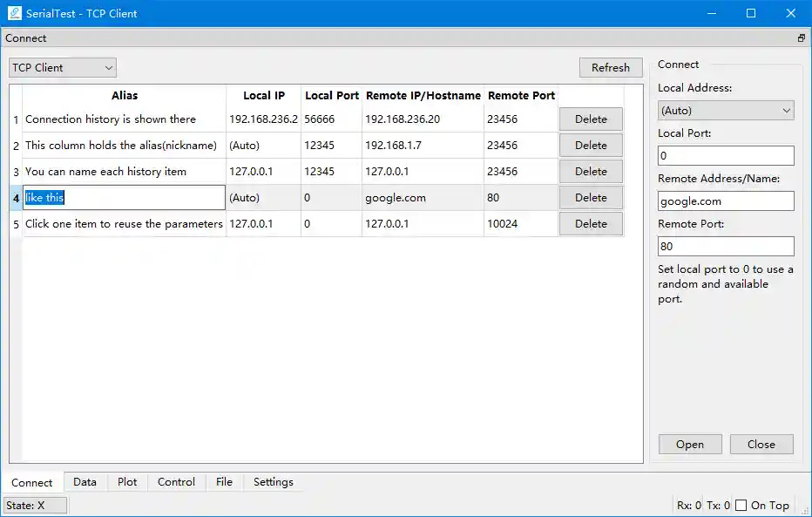Click the Refresh button

[610, 67]
